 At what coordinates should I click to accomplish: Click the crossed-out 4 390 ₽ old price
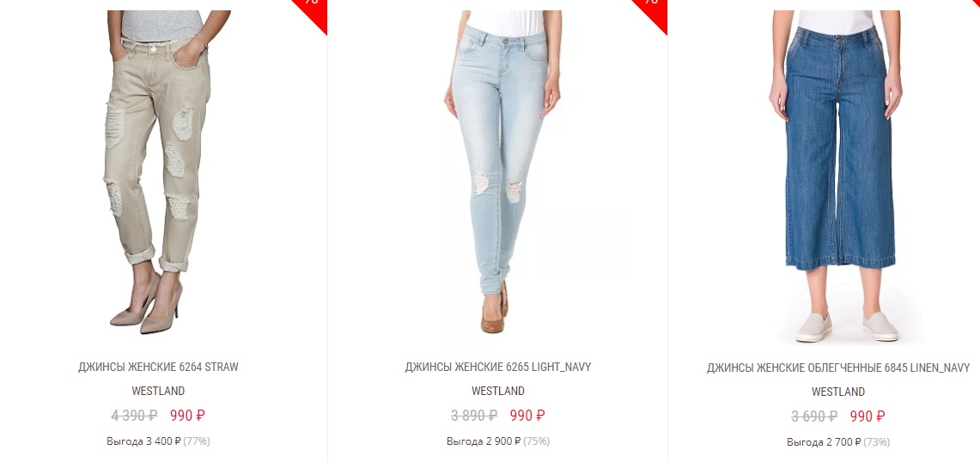[x=134, y=415]
